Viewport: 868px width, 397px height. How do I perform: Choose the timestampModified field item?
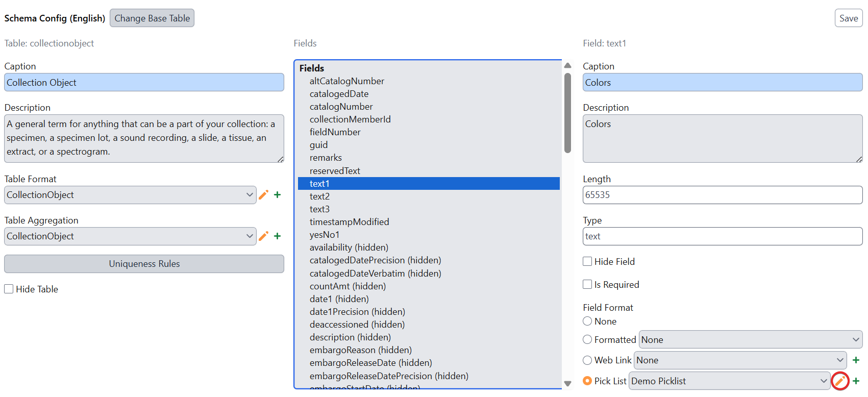click(349, 222)
